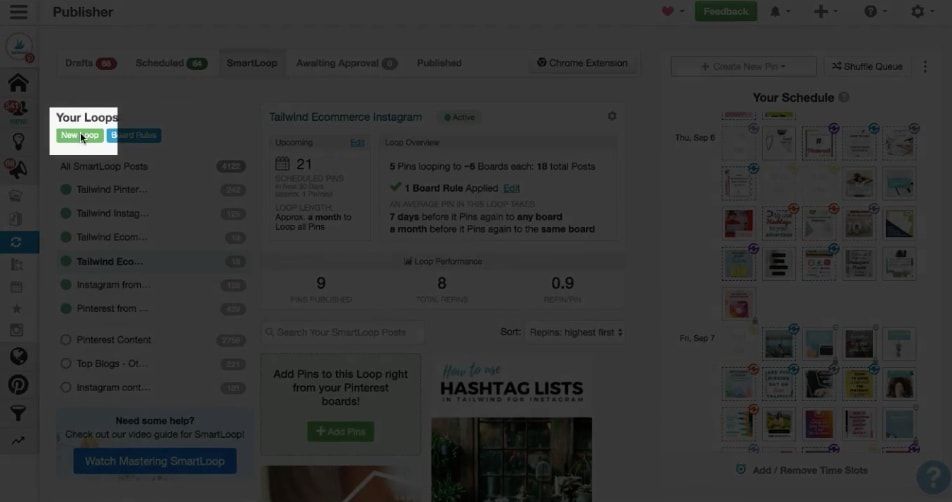Open the lightbulb insights icon
952x502 pixels.
point(18,141)
